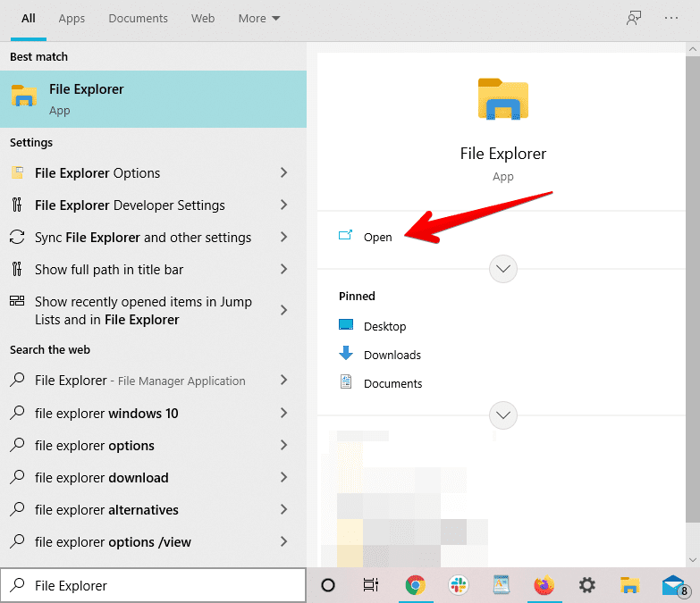Click the Open window icon in preview pane

tap(346, 235)
